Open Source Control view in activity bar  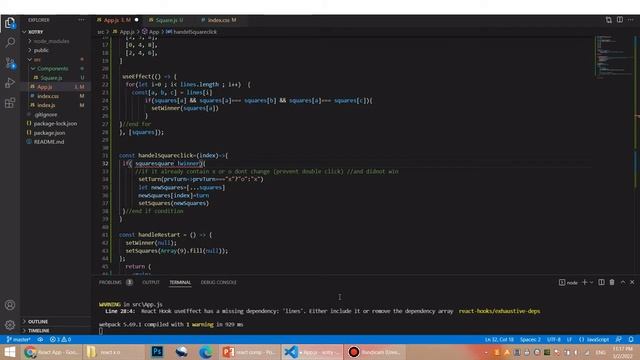point(10,62)
